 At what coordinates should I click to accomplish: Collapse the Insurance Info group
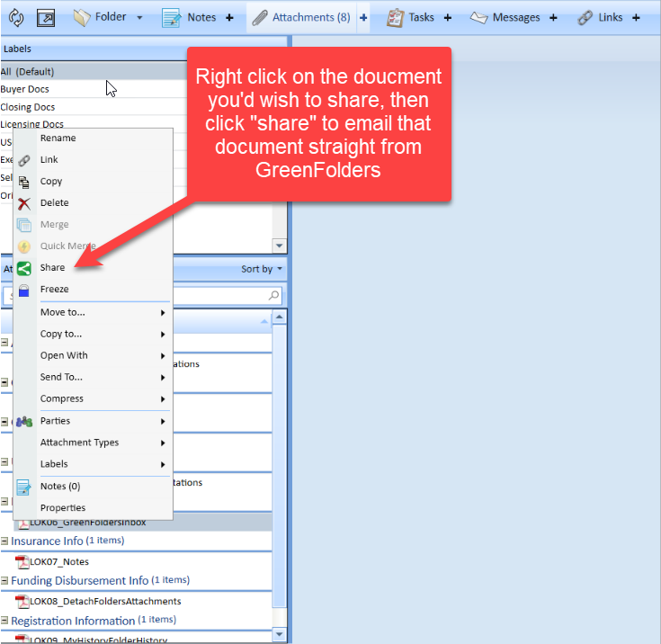coord(4,541)
